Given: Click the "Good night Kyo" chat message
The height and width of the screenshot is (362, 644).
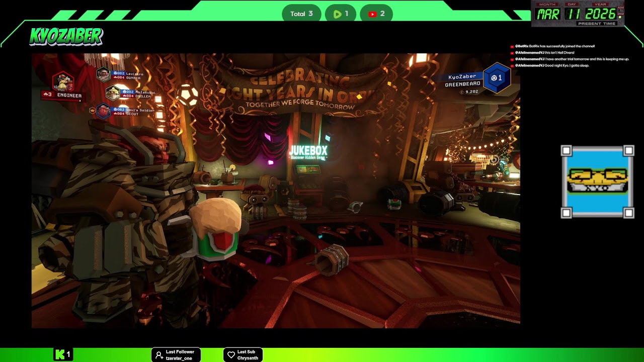Looking at the screenshot, I should click(x=567, y=66).
